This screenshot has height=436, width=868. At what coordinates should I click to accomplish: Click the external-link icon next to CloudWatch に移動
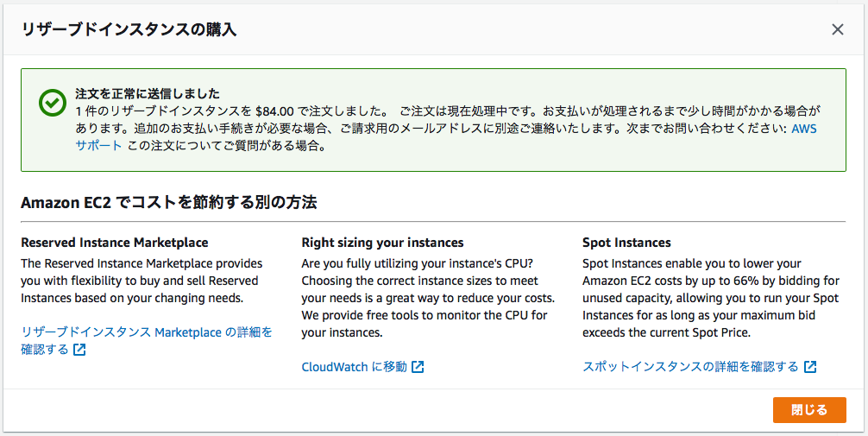click(418, 367)
